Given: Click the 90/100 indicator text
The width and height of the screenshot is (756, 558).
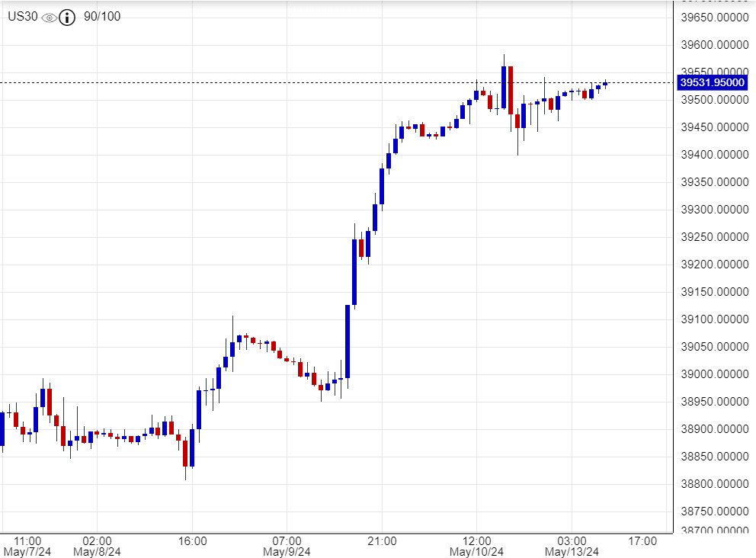Looking at the screenshot, I should tap(101, 17).
